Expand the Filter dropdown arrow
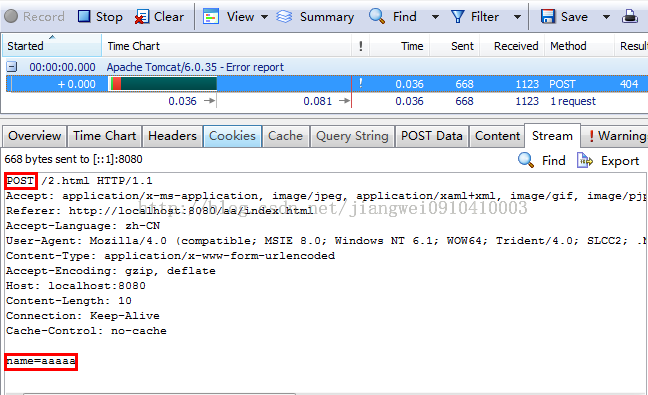 [517, 17]
